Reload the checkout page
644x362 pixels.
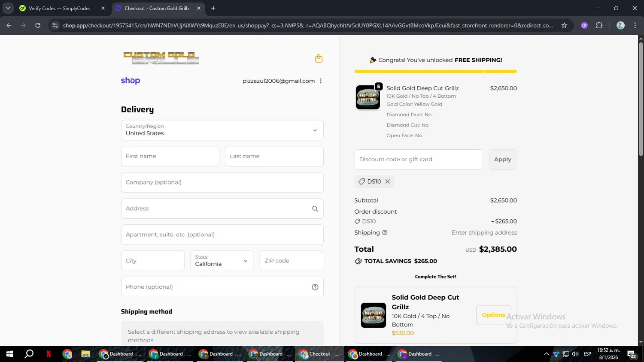click(38, 26)
